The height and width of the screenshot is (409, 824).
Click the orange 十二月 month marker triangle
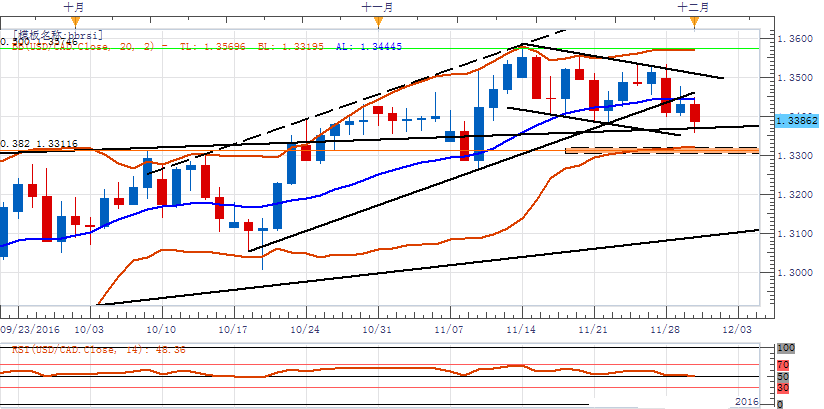pos(695,22)
